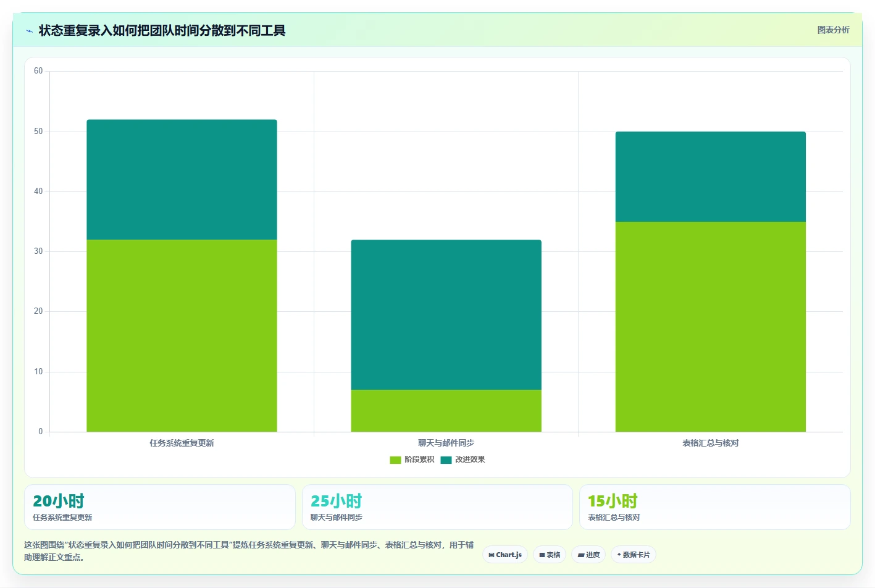Screen dimensions: 875x588
Task: Click the x-axis label 聊天与邮件同步
Action: point(446,443)
